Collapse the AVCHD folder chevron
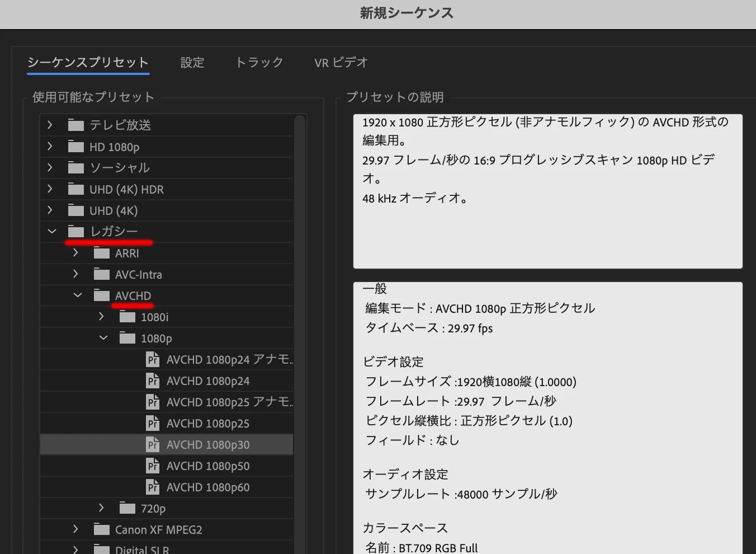The width and height of the screenshot is (756, 554). tap(78, 295)
